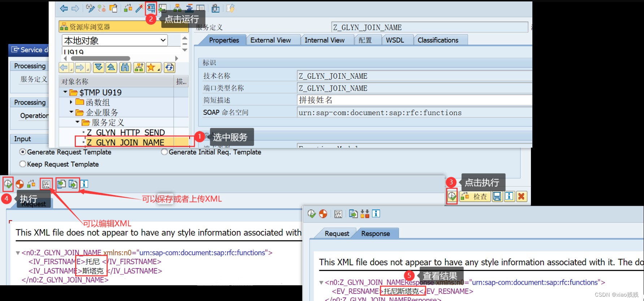Click the execute icon in the response window toolbar
The height and width of the screenshot is (301, 644).
[311, 214]
